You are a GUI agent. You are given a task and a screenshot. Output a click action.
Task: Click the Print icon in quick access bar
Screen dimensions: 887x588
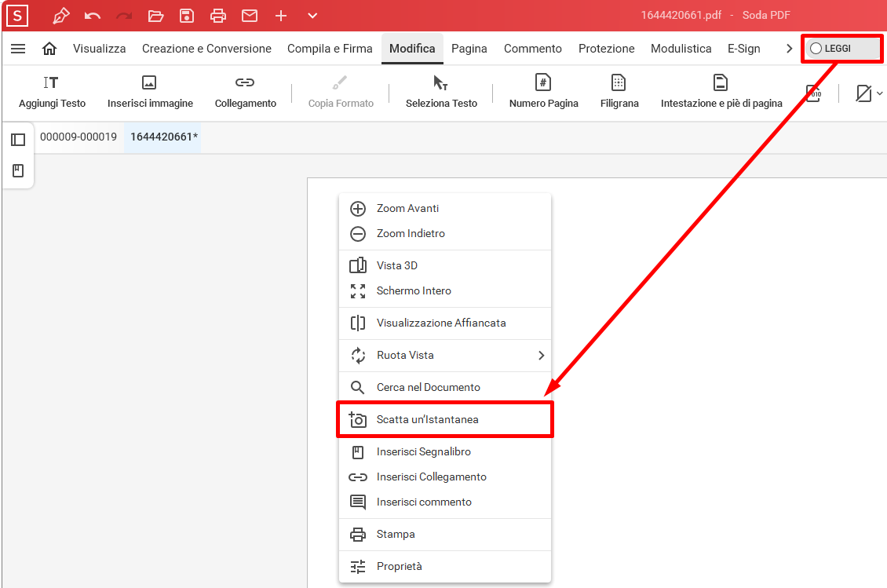[218, 16]
